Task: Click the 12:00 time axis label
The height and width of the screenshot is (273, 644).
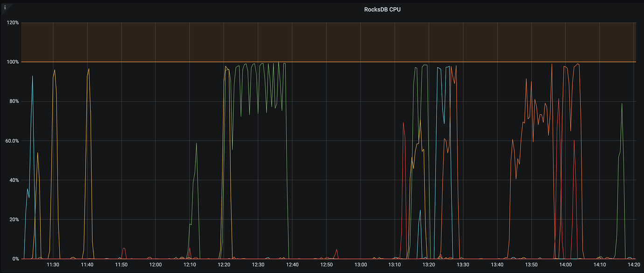Action: pyautogui.click(x=155, y=265)
